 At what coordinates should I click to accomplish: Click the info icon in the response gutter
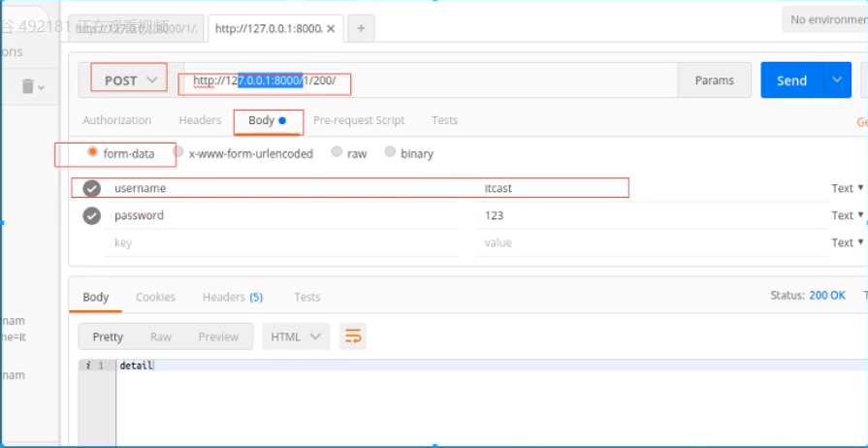88,365
